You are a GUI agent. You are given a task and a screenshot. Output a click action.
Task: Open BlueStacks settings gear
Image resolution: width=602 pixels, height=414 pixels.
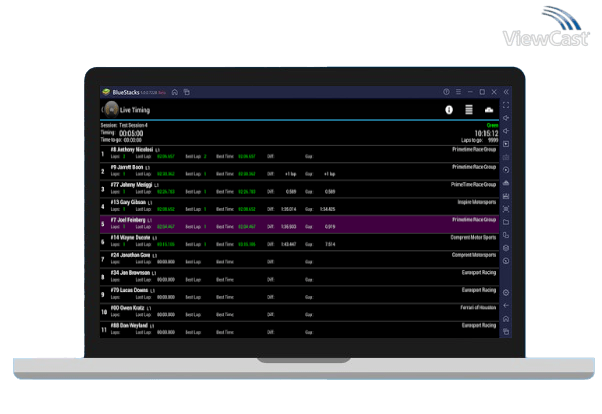(506, 293)
